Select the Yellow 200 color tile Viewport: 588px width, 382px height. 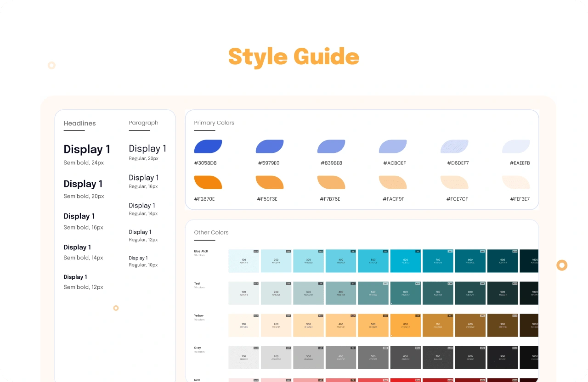point(276,325)
